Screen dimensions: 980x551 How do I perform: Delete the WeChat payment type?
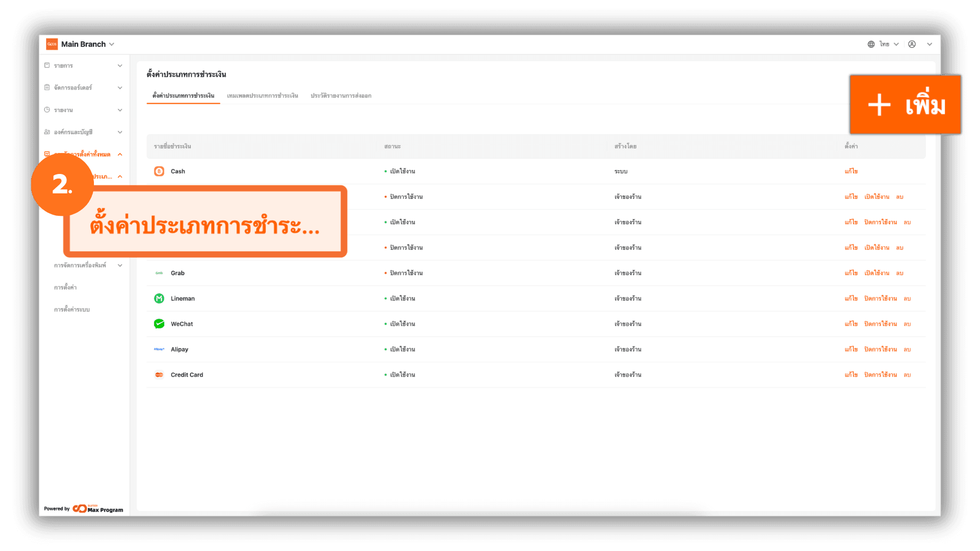(x=907, y=324)
